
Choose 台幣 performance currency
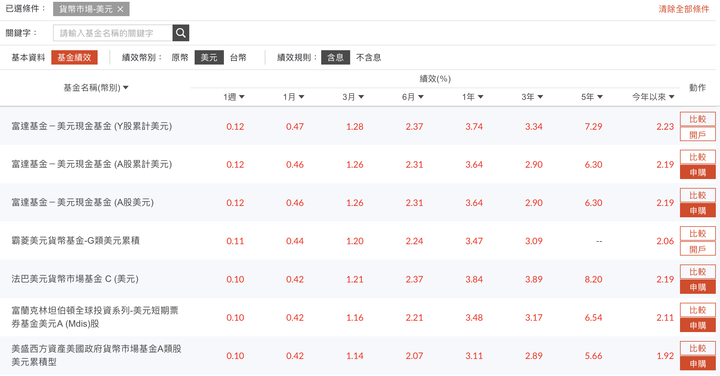[x=238, y=57]
